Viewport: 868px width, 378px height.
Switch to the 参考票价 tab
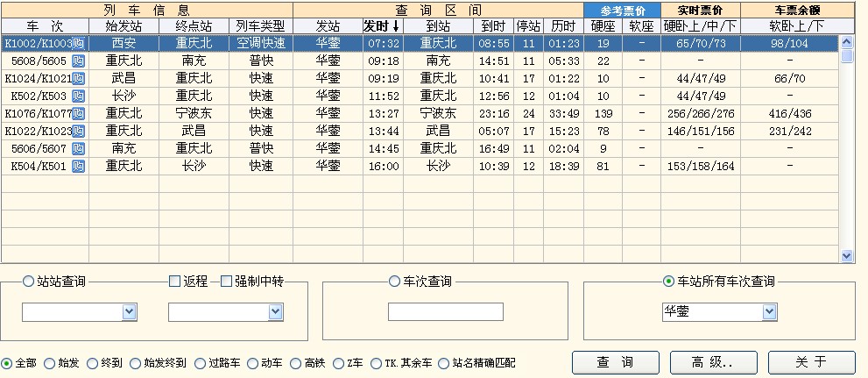tap(622, 10)
